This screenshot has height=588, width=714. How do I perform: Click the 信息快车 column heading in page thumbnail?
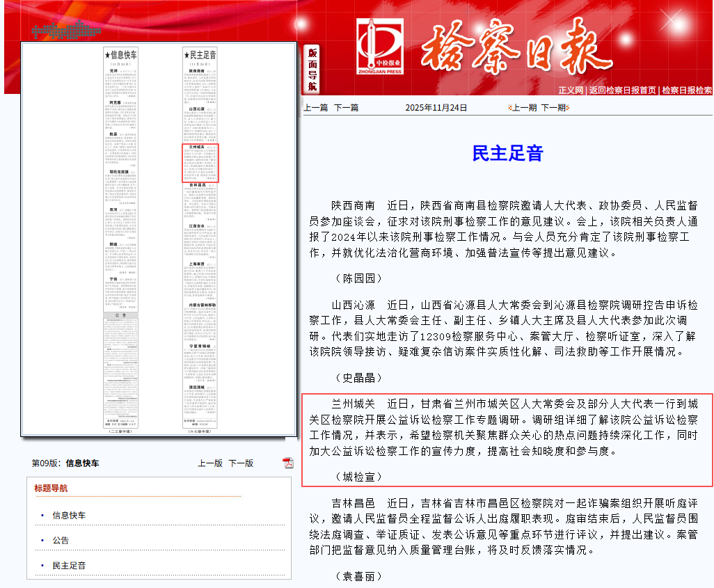[x=120, y=55]
